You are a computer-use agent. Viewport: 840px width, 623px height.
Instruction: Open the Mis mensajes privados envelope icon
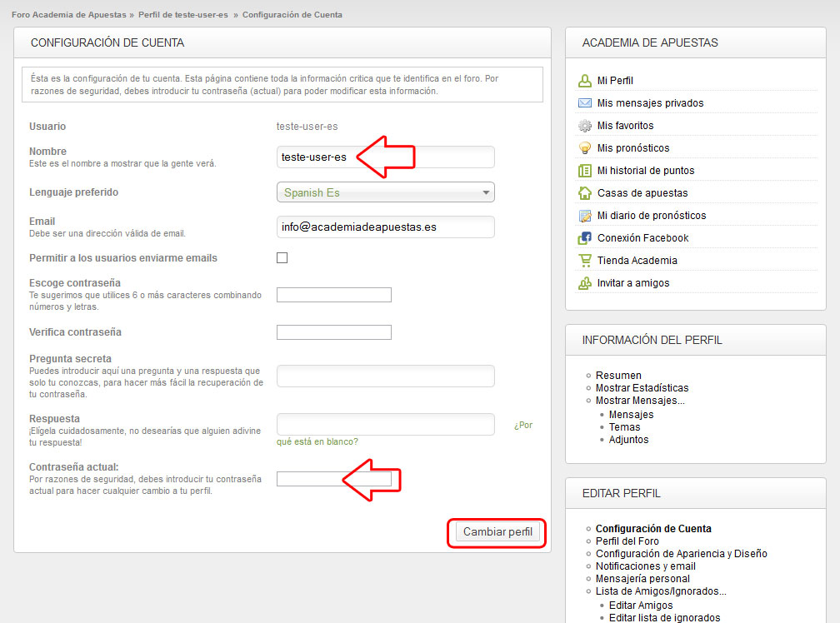pyautogui.click(x=585, y=103)
